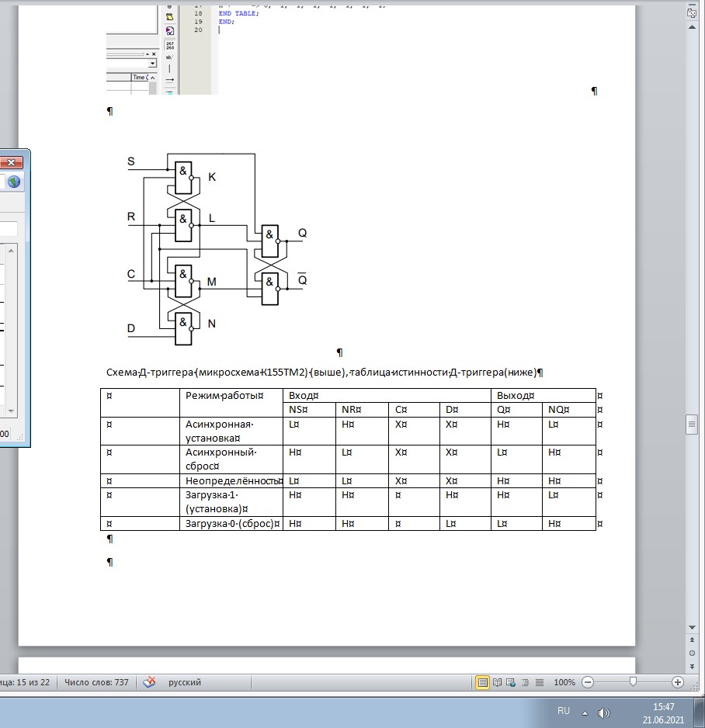Click the 'NS' column header cell
Image resolution: width=705 pixels, height=728 pixels.
click(x=309, y=410)
